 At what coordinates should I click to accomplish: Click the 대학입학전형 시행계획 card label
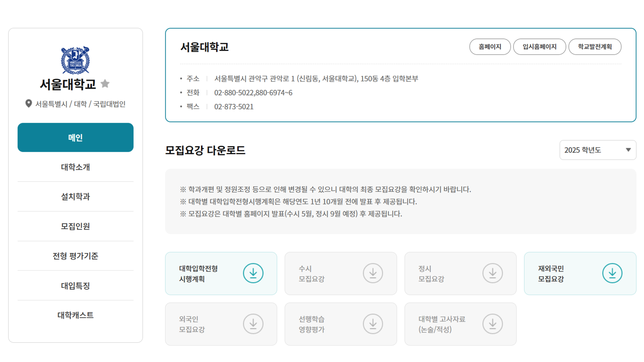pos(198,274)
